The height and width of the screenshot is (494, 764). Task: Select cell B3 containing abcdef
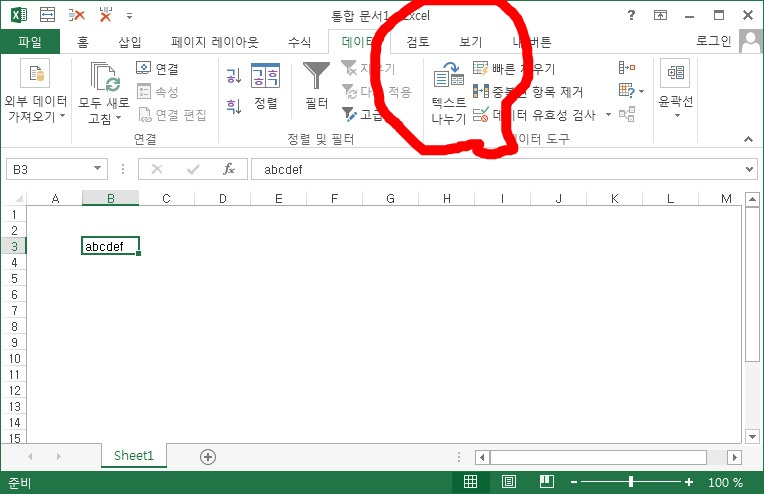pyautogui.click(x=111, y=246)
